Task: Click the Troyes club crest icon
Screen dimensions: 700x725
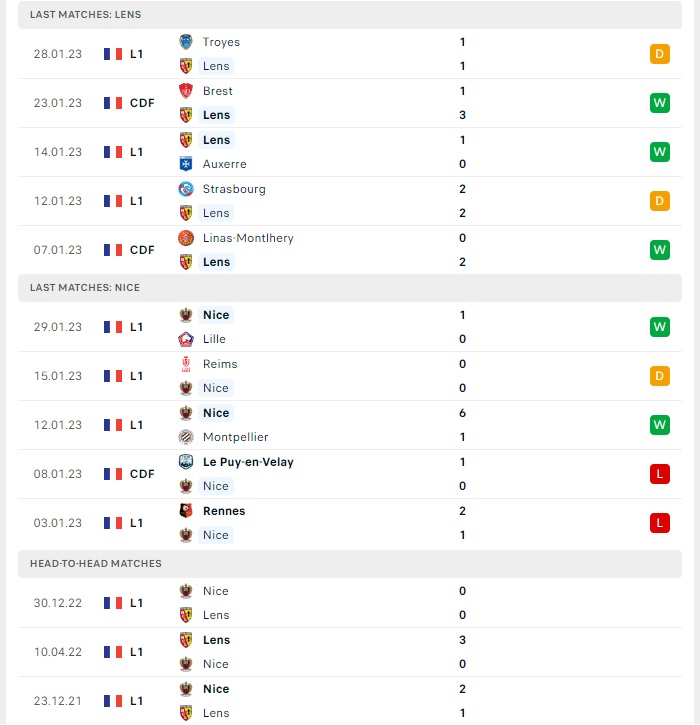Action: (186, 42)
